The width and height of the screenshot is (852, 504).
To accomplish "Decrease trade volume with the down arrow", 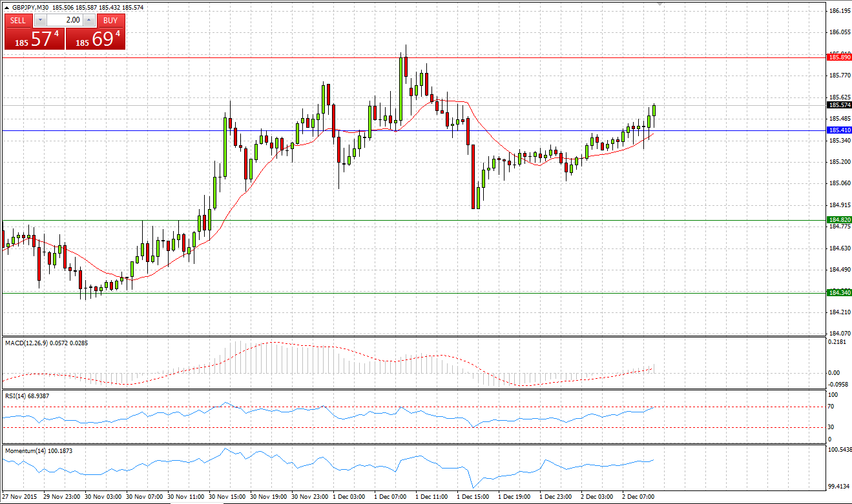I will [x=41, y=20].
